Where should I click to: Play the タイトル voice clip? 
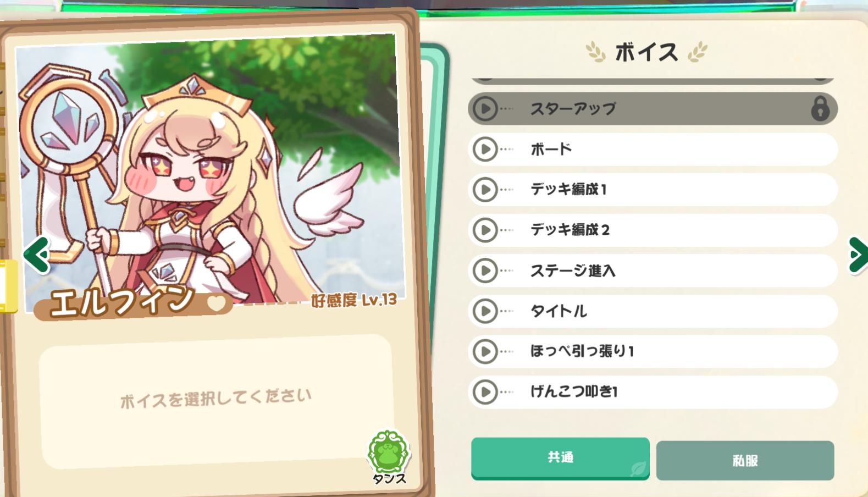pos(485,311)
